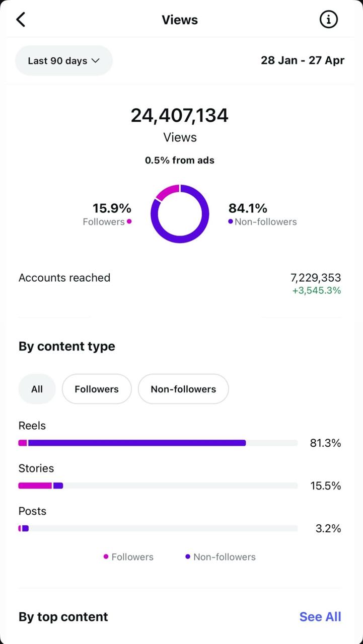Switch to the Non-followers filter tab
The height and width of the screenshot is (644, 363).
[x=183, y=389]
